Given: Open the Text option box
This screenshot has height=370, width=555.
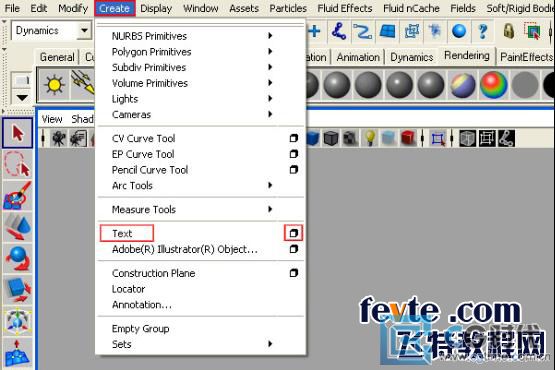Looking at the screenshot, I should 293,233.
